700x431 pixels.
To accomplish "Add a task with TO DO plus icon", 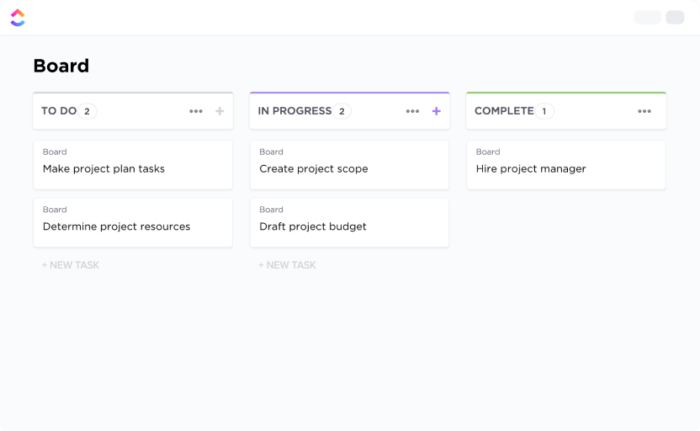I will (220, 111).
